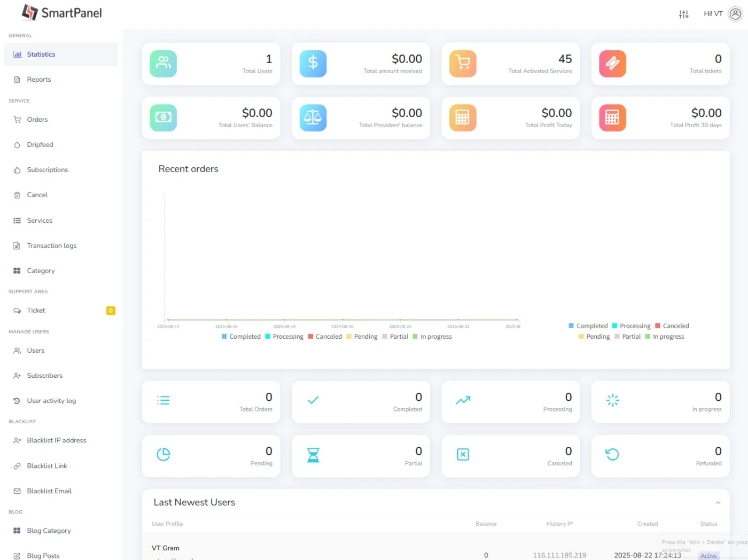Toggle In progress series in bar chart legend
The height and width of the screenshot is (560, 748).
click(432, 337)
